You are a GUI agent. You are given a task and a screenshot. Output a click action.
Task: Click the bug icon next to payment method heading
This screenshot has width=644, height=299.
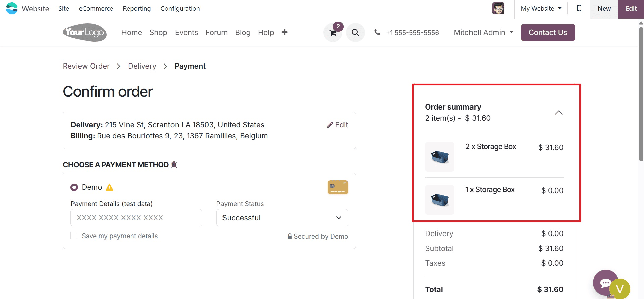click(x=174, y=165)
